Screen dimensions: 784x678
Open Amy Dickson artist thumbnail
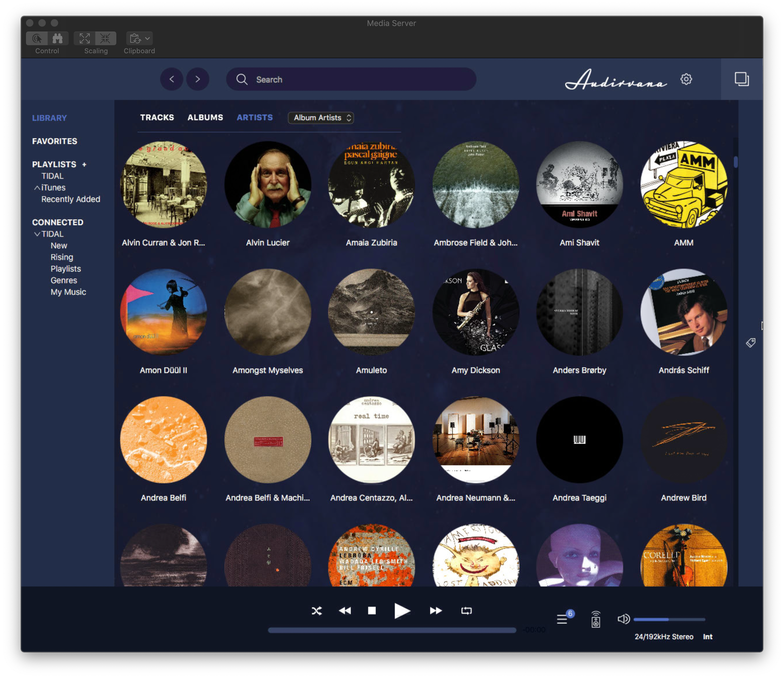(x=476, y=312)
